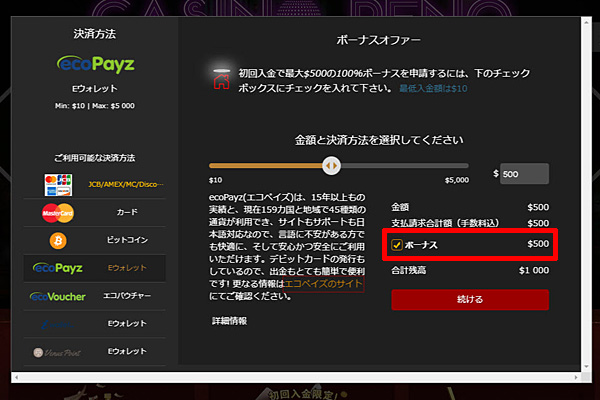Image resolution: width=600 pixels, height=400 pixels.
Task: Click the house icon beside the bonus offer text
Action: (222, 80)
